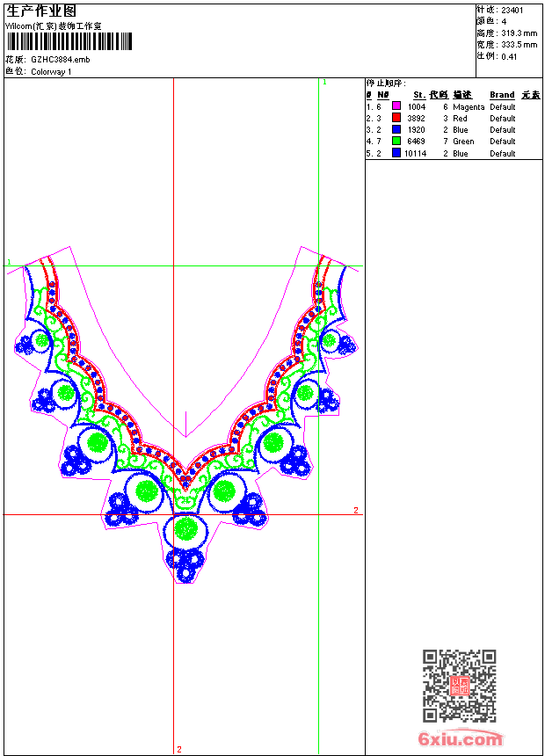Select blue swatch beside stitch count 10114
This screenshot has height=756, width=545.
tap(396, 153)
